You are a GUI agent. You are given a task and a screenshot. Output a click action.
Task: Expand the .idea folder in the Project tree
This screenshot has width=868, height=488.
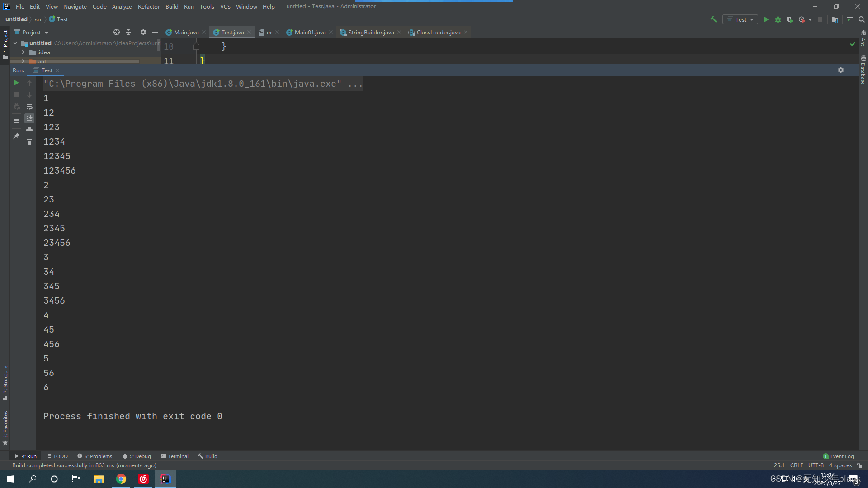(x=23, y=52)
